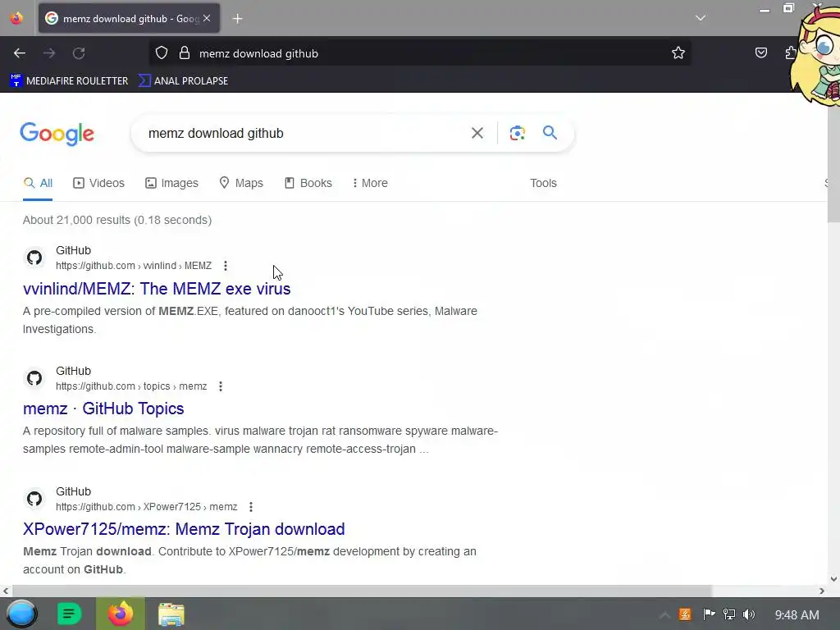The width and height of the screenshot is (840, 630).
Task: Open options menu for vvinlind MEMZ result
Action: pyautogui.click(x=226, y=266)
